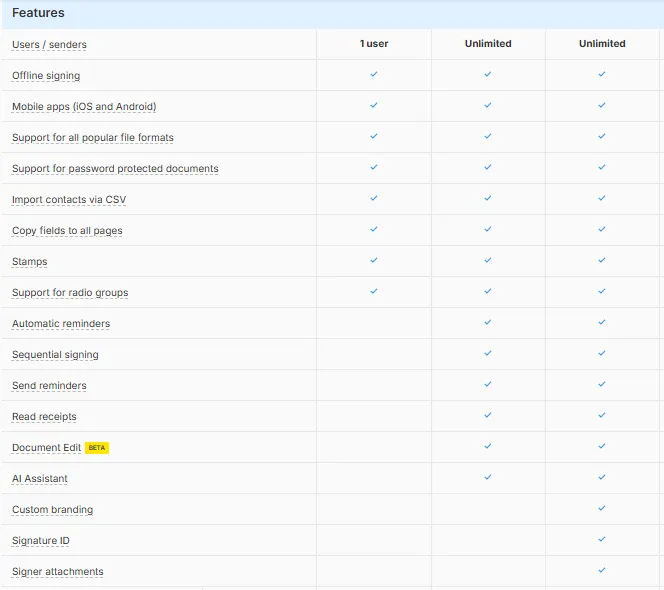The image size is (664, 590).
Task: Click Automatic reminders checkmark in middle column
Action: click(488, 322)
